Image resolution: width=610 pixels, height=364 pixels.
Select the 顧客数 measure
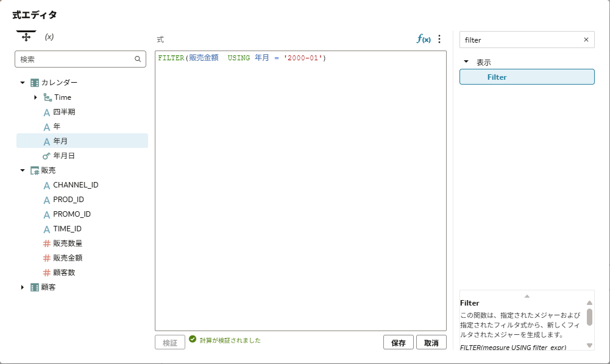(64, 273)
